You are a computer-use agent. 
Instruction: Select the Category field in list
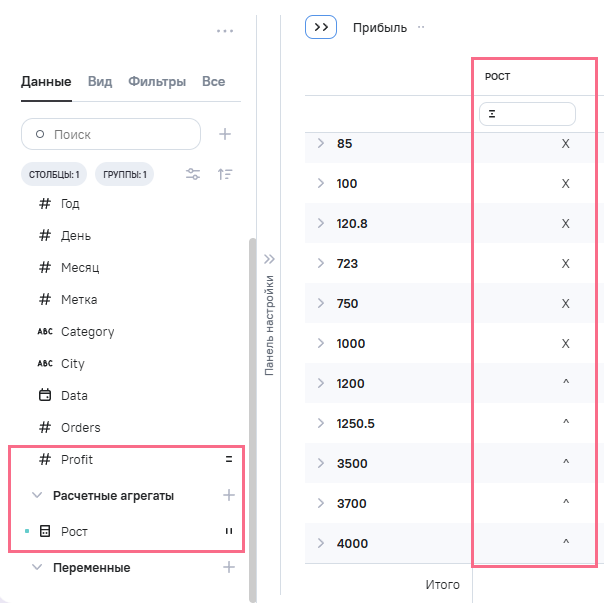click(87, 332)
